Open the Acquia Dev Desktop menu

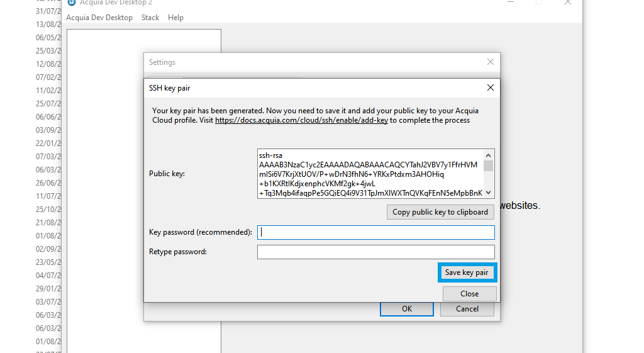click(x=99, y=18)
